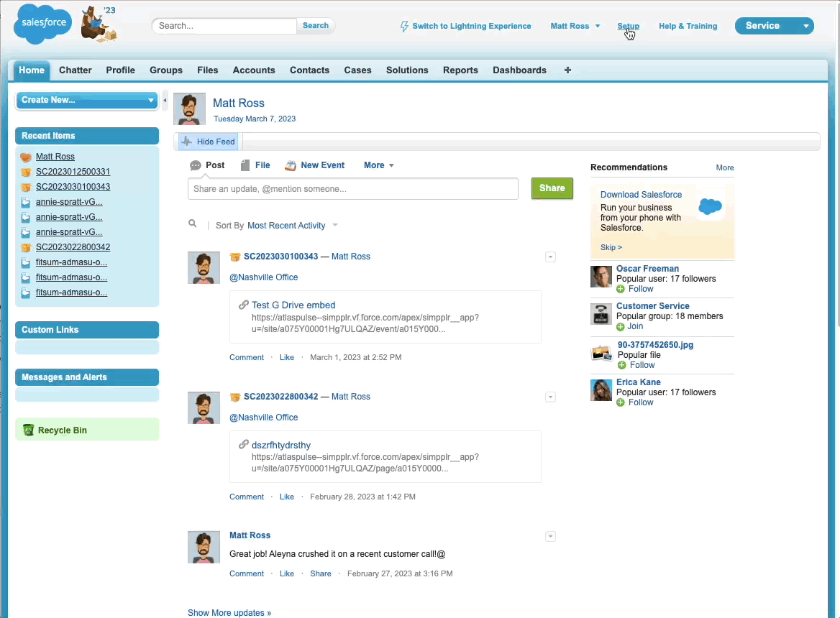840x618 pixels.
Task: Open the action menu arrow on SC2023022800342 post
Action: (x=550, y=397)
